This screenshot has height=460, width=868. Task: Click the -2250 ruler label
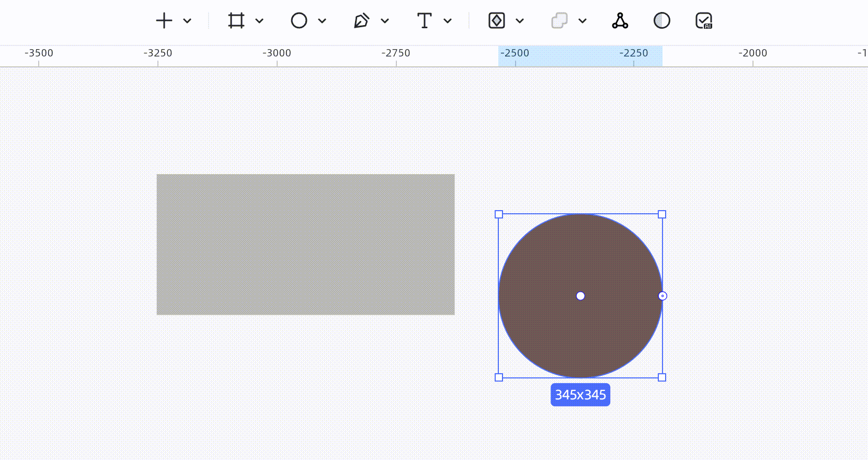pos(634,53)
